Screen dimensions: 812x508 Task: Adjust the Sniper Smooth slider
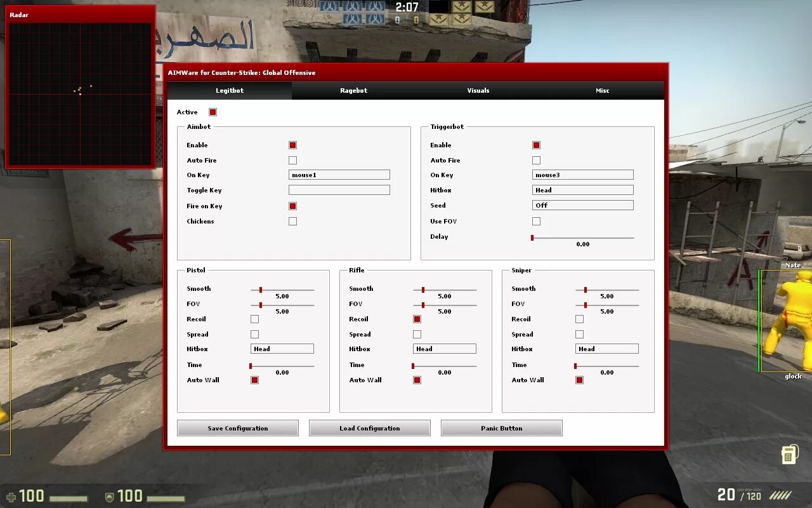(607, 290)
